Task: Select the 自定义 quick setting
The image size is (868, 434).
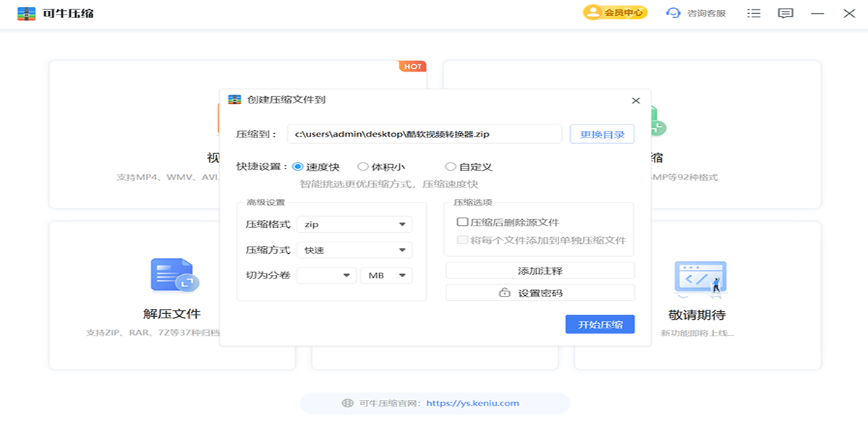Action: [469, 166]
